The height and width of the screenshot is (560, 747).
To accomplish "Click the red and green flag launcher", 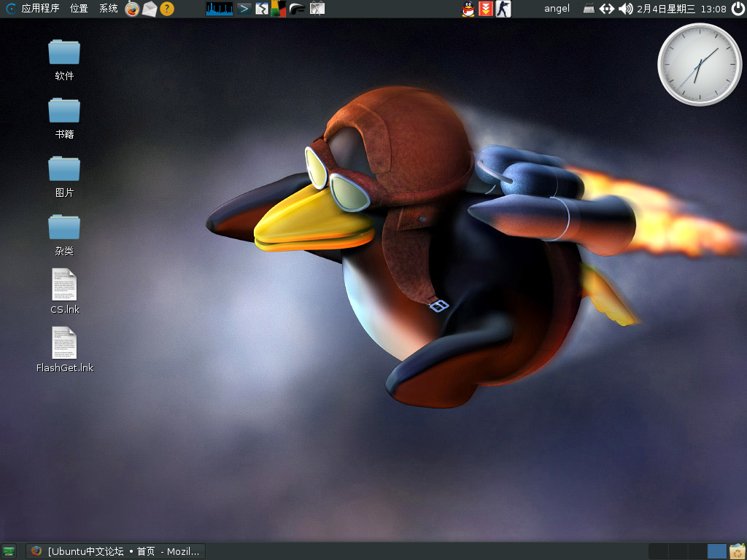I will (278, 9).
